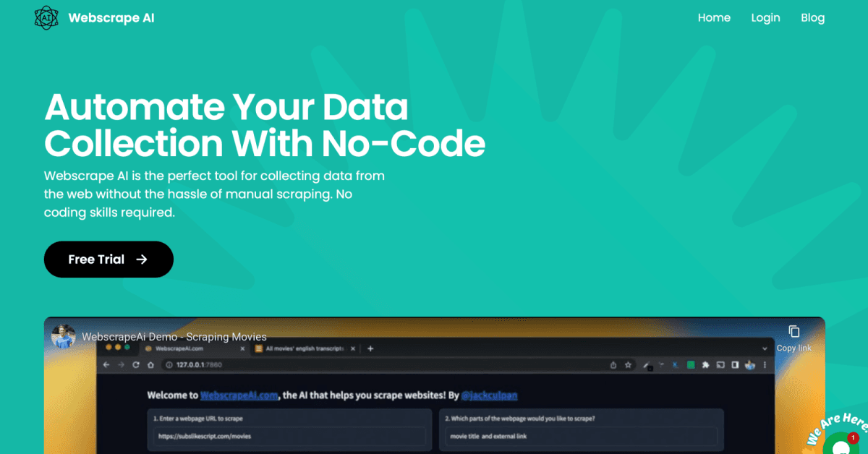
Task: Open the Blog link in navigation
Action: [x=812, y=18]
